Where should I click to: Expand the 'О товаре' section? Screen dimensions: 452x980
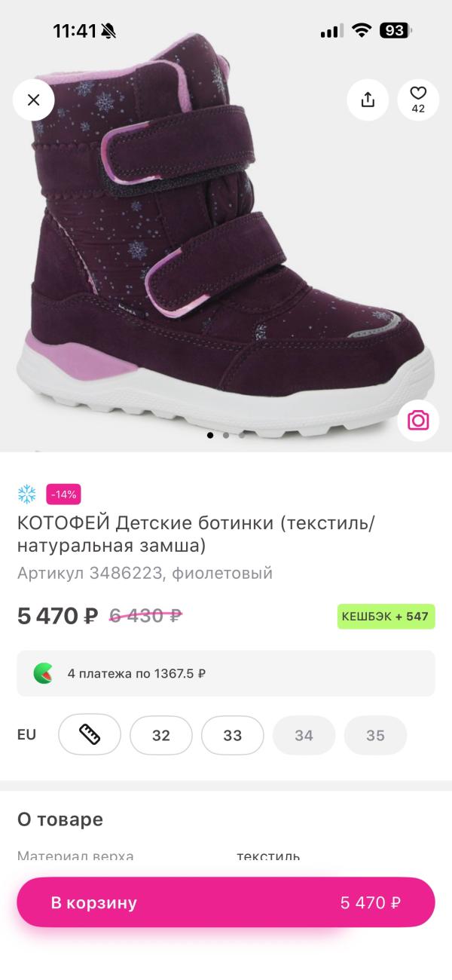[x=60, y=819]
